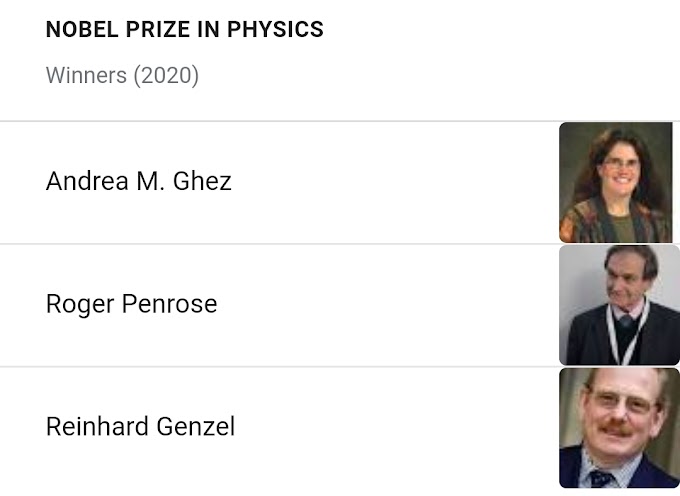Click the surname Genzel in the third row
Viewport: 680px width, 496px height.
click(x=196, y=427)
